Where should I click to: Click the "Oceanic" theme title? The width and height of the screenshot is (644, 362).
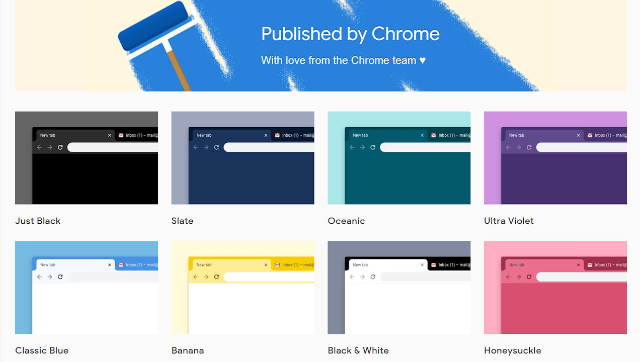point(346,221)
